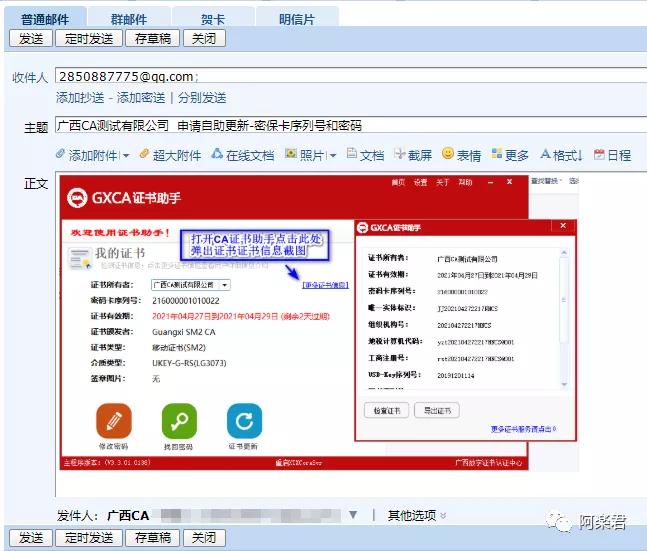The width and height of the screenshot is (647, 551).
Task: Click the bottom 关闭 button
Action: [x=204, y=537]
